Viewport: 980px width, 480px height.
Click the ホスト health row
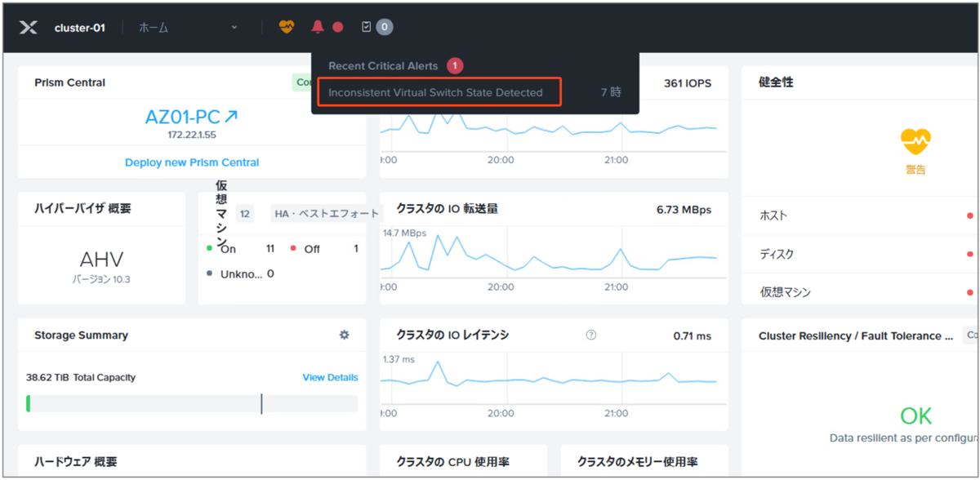click(x=862, y=216)
